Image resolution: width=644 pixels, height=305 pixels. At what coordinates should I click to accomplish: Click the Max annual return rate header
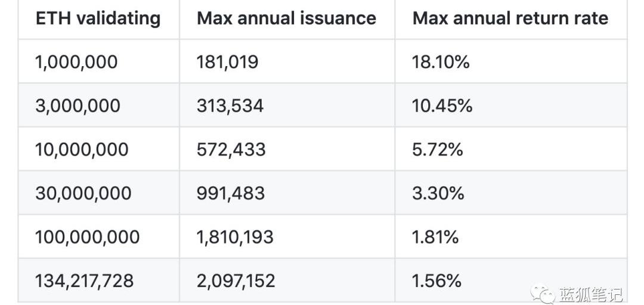pyautogui.click(x=510, y=18)
